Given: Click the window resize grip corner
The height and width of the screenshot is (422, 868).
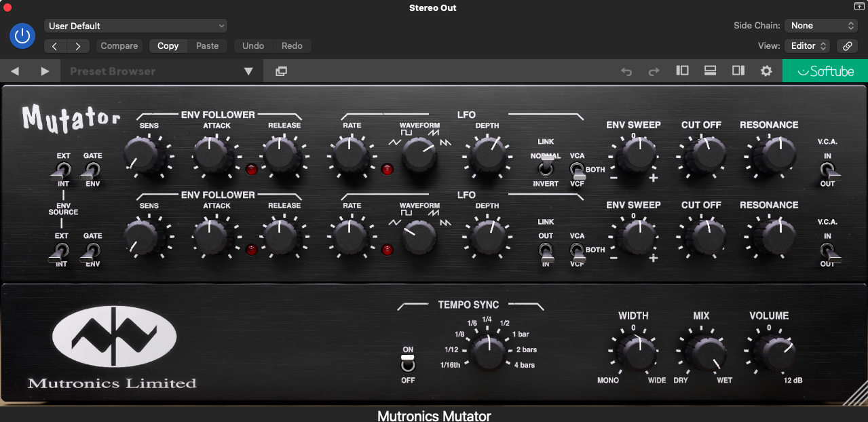Looking at the screenshot, I should click(x=857, y=393).
